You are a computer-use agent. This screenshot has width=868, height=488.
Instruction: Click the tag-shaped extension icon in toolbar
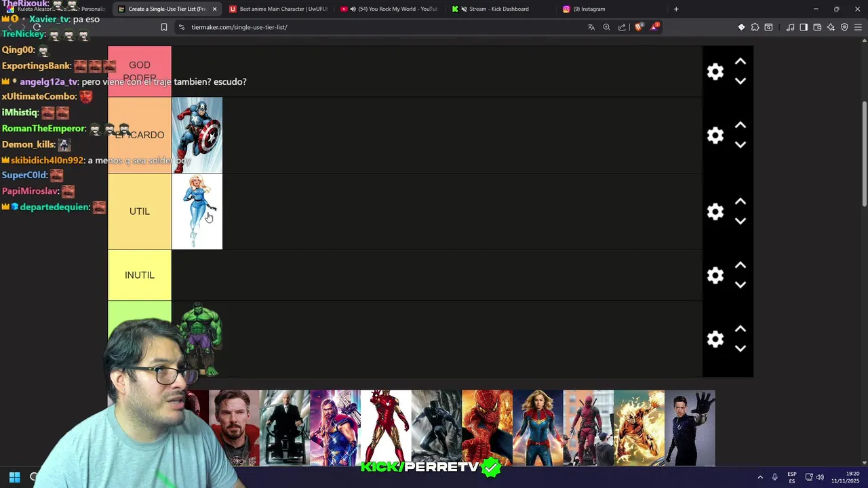[741, 27]
